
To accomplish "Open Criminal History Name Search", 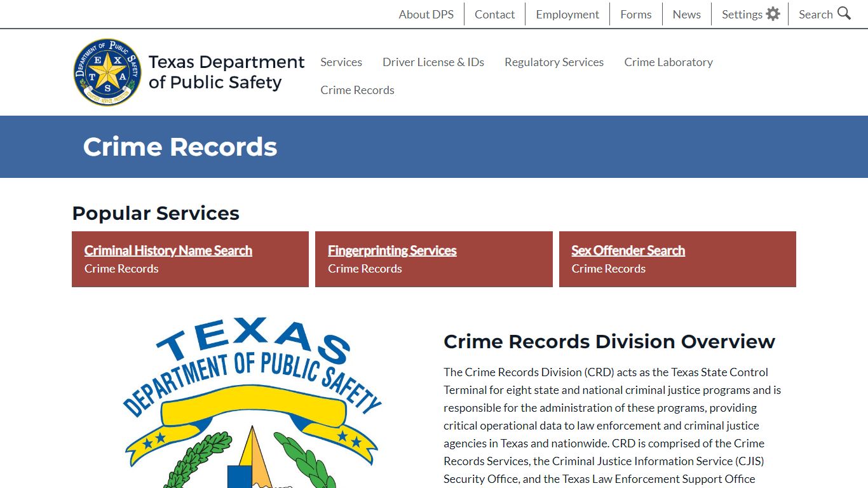I will click(x=168, y=250).
